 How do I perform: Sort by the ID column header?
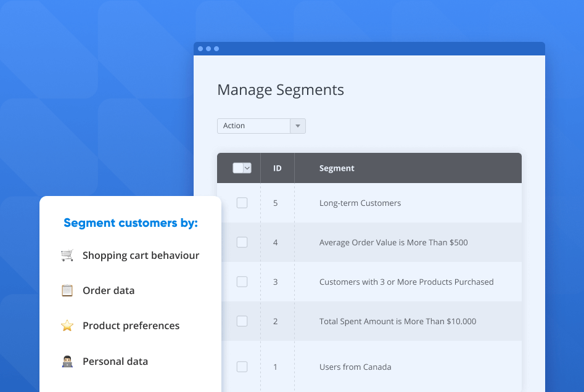[x=277, y=168]
